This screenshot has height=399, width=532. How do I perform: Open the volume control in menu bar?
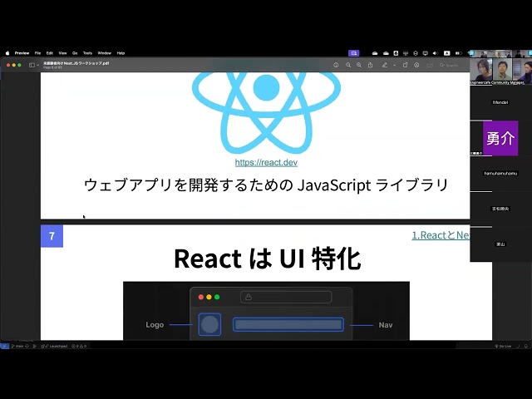pos(436,53)
